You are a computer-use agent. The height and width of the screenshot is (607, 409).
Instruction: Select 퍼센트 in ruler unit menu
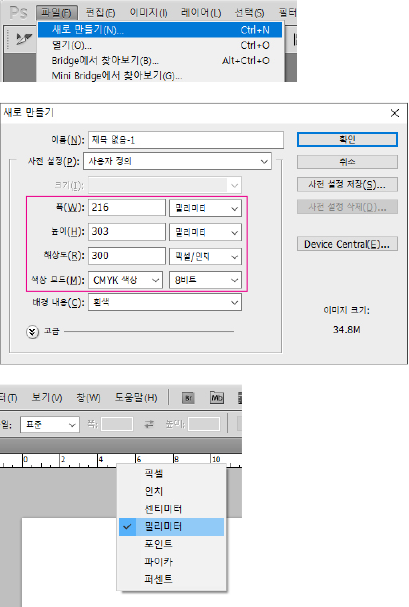click(171, 579)
